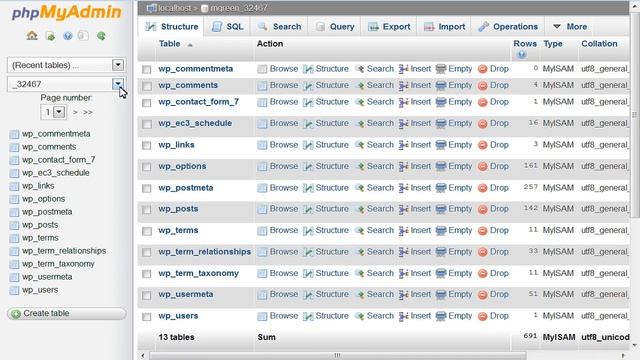This screenshot has width=640, height=360.
Task: Click the Browse icon for wp_users
Action: click(262, 316)
